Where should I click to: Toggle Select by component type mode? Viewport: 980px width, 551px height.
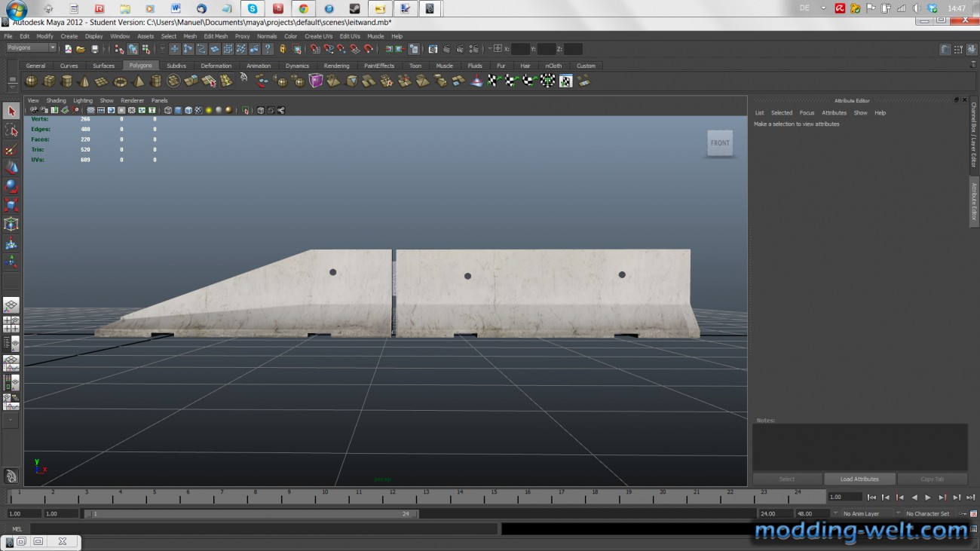click(146, 49)
